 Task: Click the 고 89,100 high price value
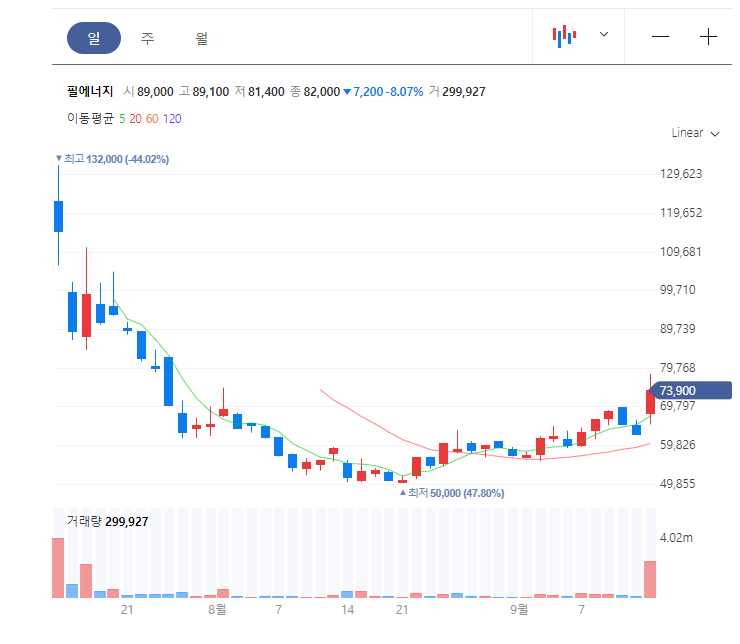204,92
